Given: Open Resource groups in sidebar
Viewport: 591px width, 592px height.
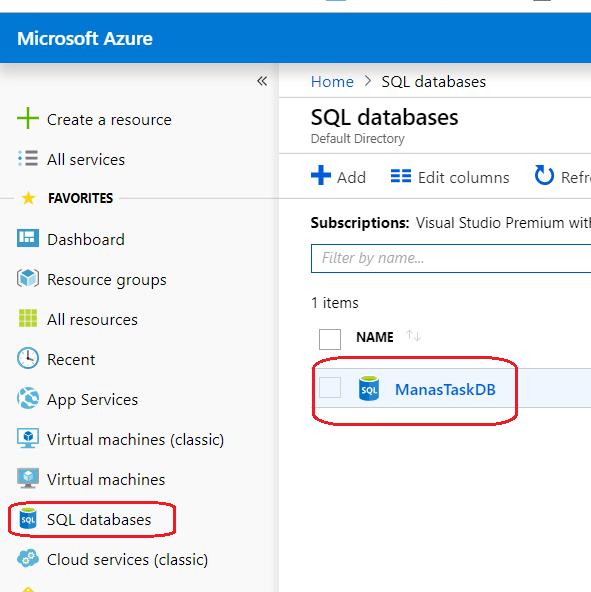Looking at the screenshot, I should pyautogui.click(x=106, y=280).
